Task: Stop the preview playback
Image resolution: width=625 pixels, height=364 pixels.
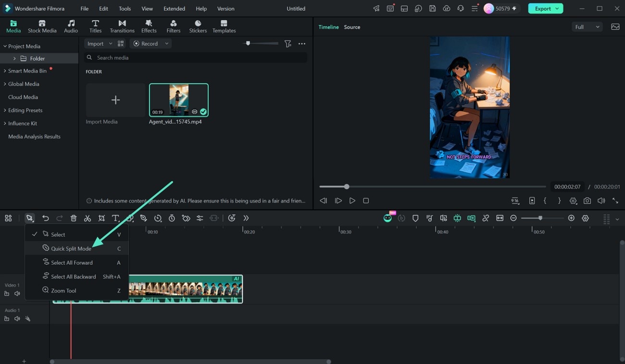Action: 366,201
